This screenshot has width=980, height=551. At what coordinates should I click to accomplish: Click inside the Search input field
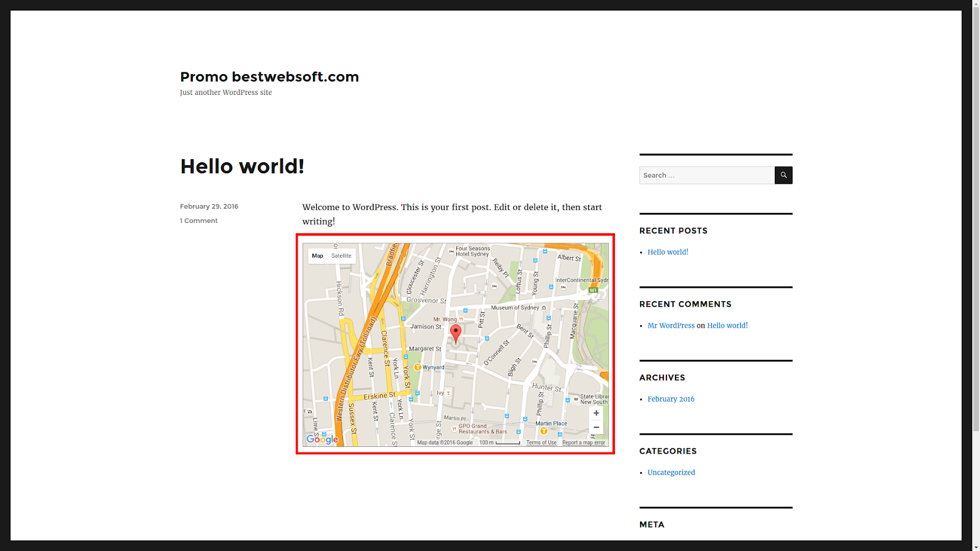point(707,175)
